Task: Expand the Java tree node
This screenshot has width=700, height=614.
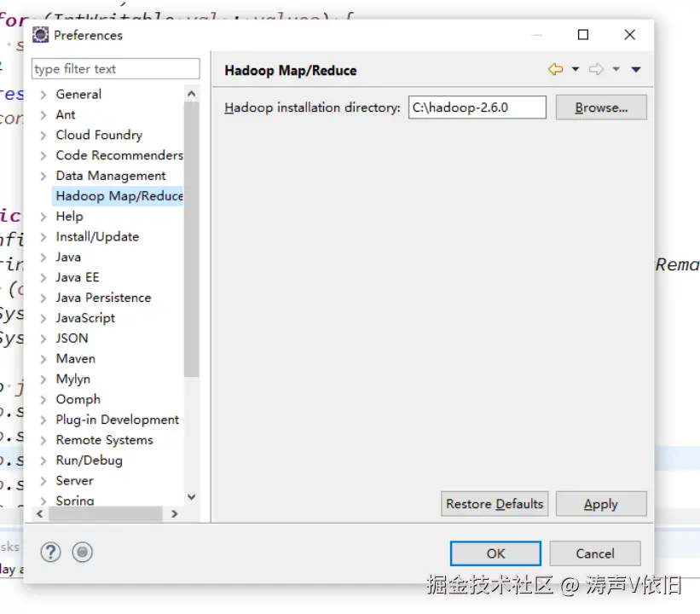Action: [43, 258]
